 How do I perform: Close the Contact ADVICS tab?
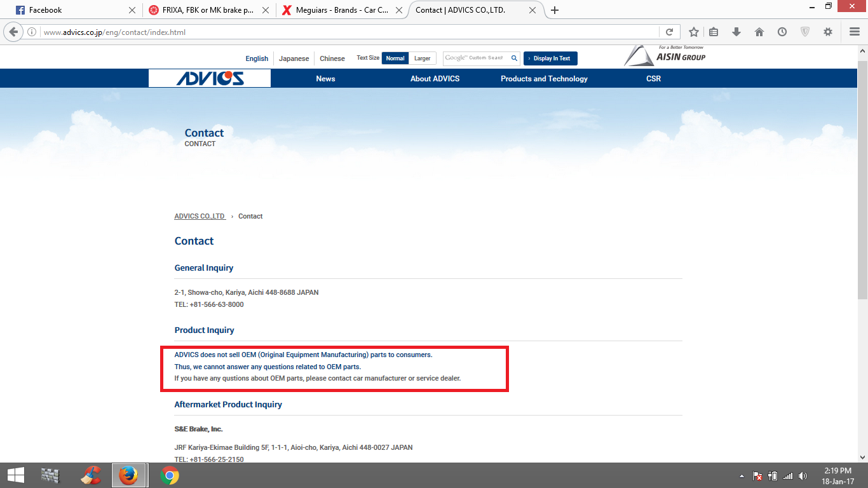532,10
